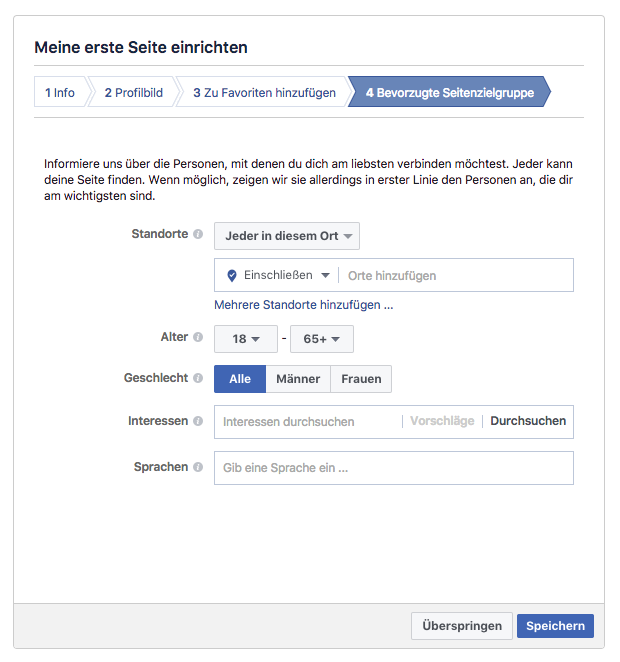The height and width of the screenshot is (662, 620).
Task: Open the maximum age 65+ dropdown
Action: (322, 339)
